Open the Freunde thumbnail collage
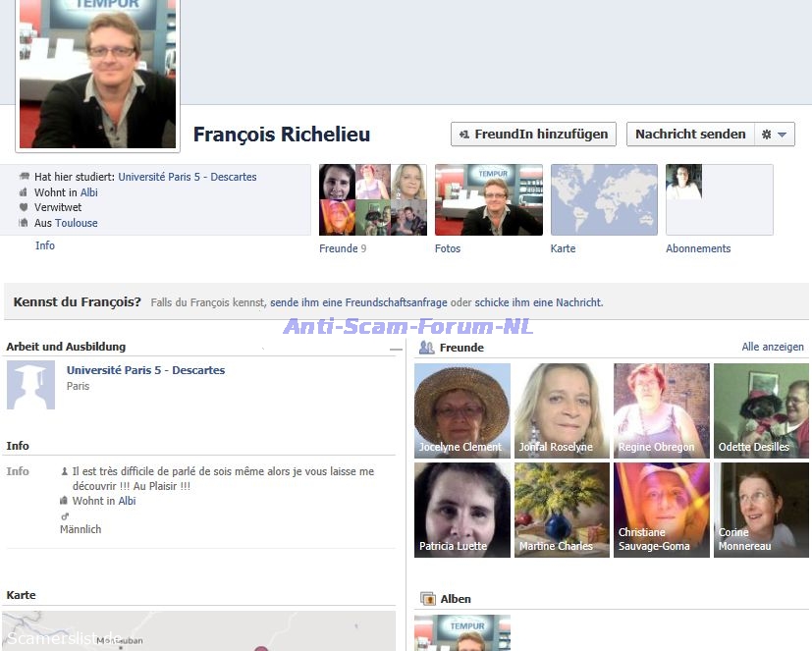Image resolution: width=812 pixels, height=651 pixels. point(372,199)
